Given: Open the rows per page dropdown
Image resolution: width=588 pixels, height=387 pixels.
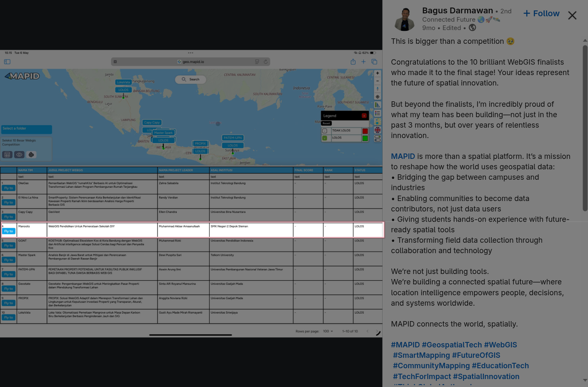Looking at the screenshot, I should 328,331.
